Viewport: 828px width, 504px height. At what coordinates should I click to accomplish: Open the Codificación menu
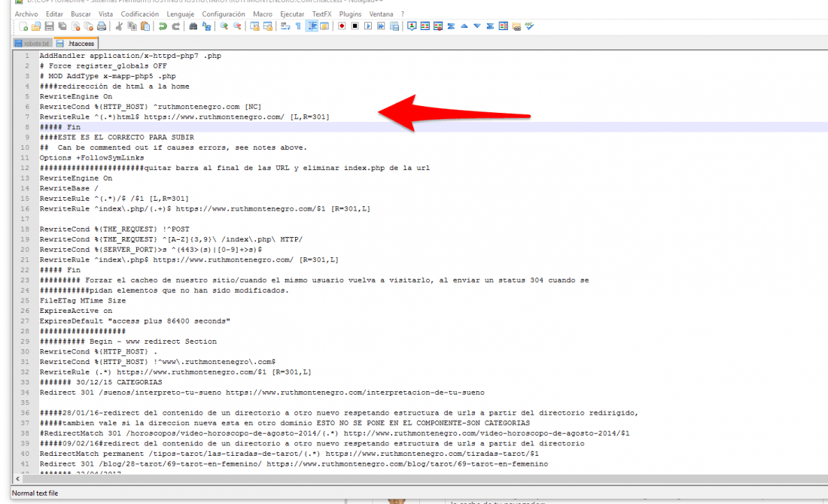tap(139, 14)
